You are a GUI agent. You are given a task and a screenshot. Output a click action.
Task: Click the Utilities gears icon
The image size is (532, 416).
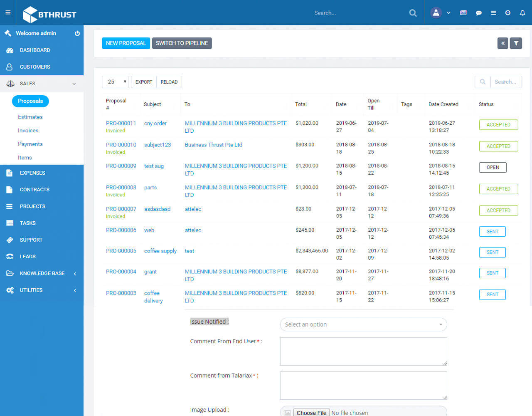10,290
